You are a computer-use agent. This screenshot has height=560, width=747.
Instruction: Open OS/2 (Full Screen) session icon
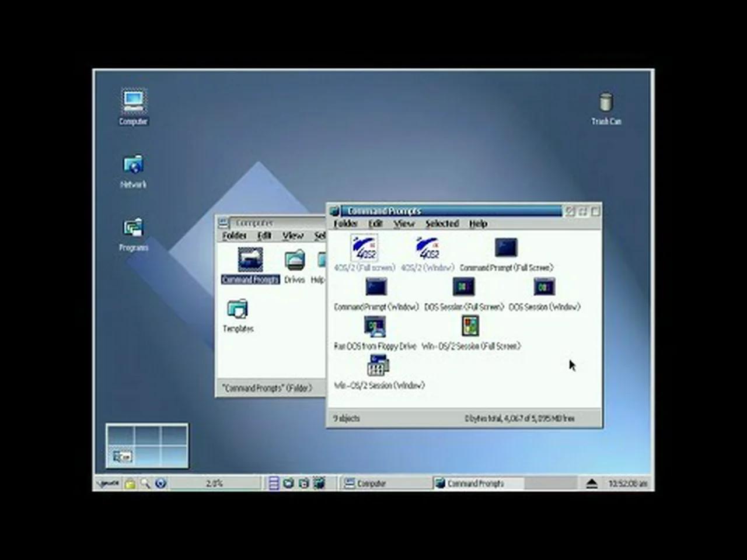363,247
